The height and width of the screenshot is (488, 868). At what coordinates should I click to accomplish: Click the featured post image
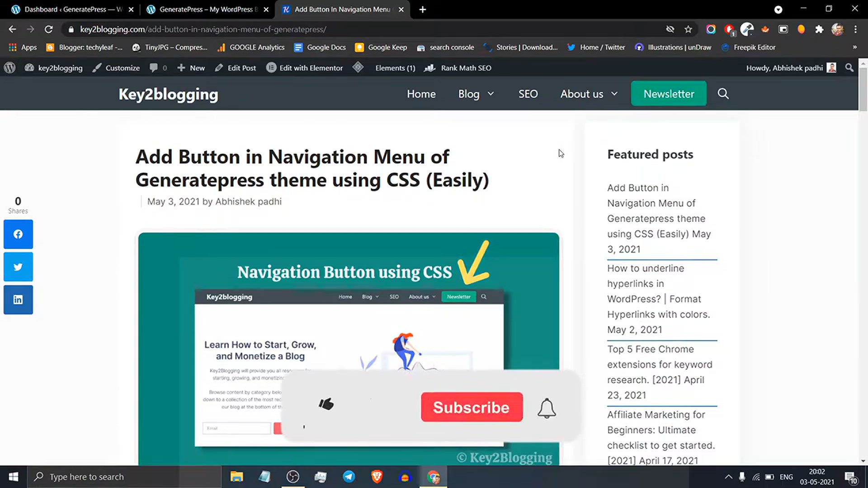349,349
